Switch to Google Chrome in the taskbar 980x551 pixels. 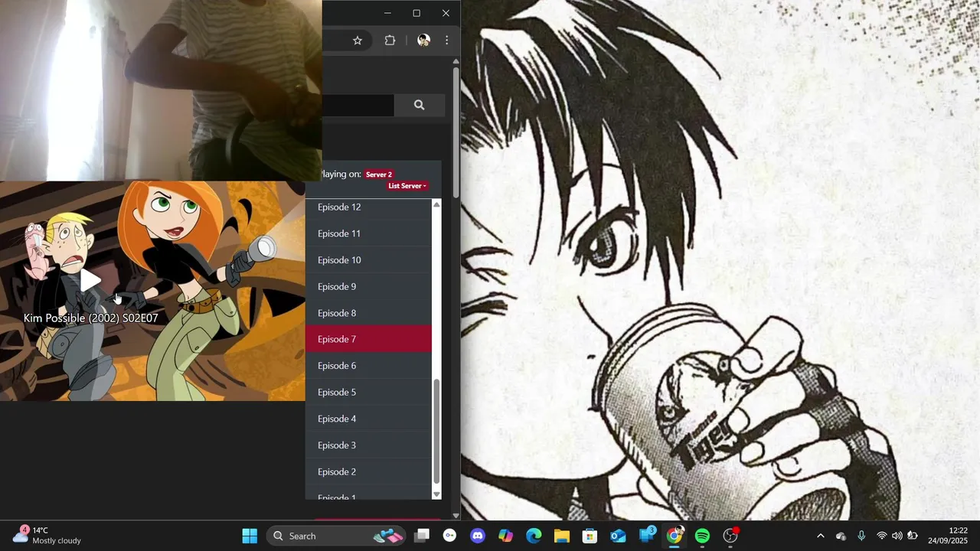pyautogui.click(x=674, y=536)
